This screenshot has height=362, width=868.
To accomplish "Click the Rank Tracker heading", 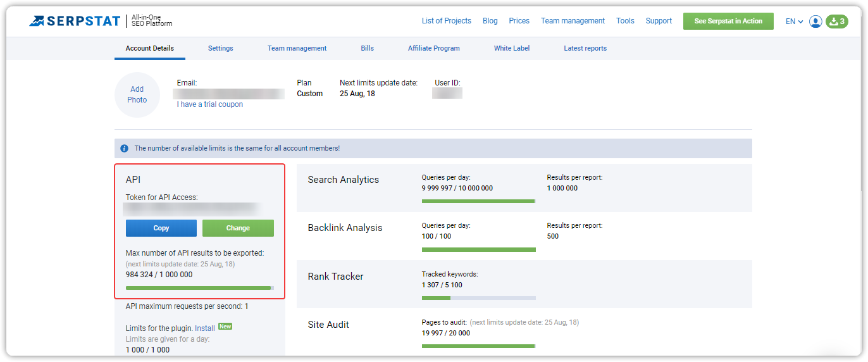I will tap(336, 277).
